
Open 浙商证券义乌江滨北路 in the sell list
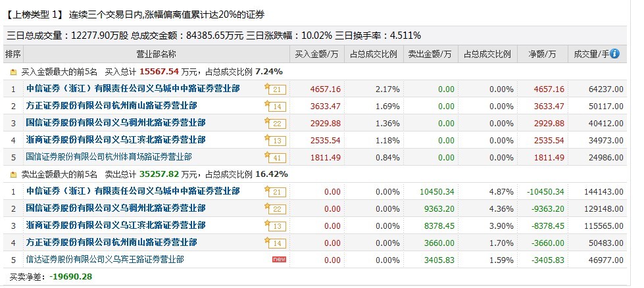[x=115, y=226]
